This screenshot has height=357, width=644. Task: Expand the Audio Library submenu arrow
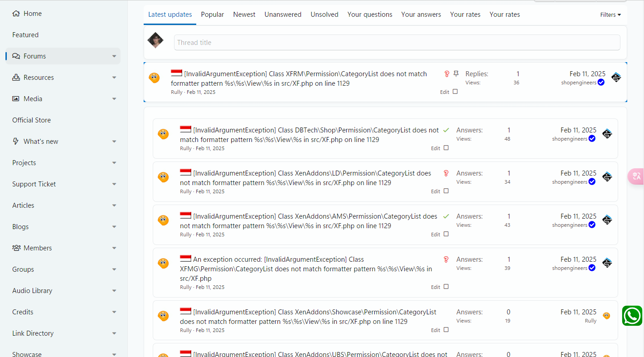(114, 291)
